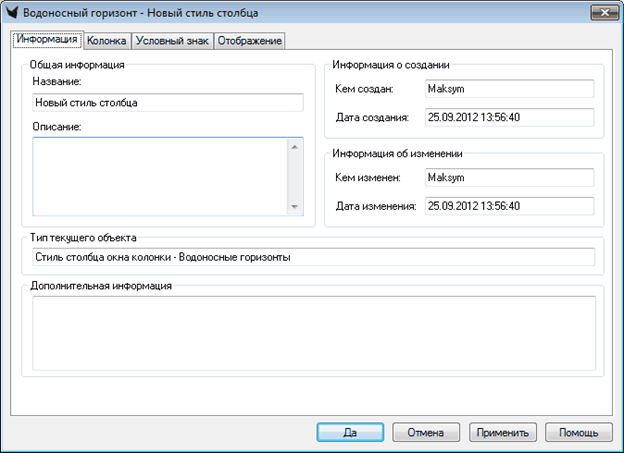Click the Кем изменен field
Viewport: 624px width, 453px height.
[508, 178]
